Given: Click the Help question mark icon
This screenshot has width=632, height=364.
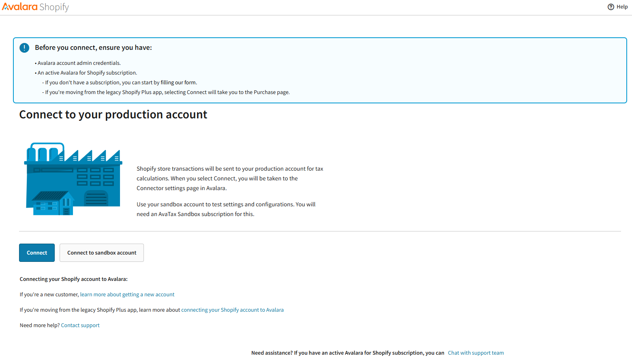Looking at the screenshot, I should [611, 7].
